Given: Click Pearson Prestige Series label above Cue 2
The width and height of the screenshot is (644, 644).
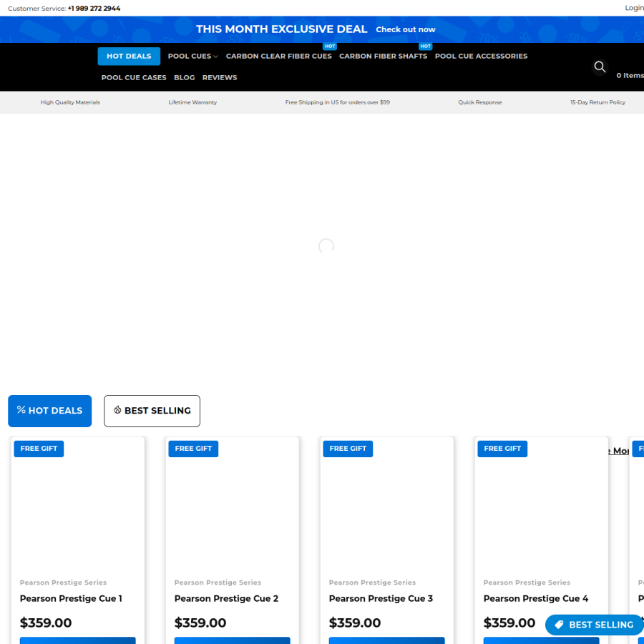Looking at the screenshot, I should click(218, 582).
